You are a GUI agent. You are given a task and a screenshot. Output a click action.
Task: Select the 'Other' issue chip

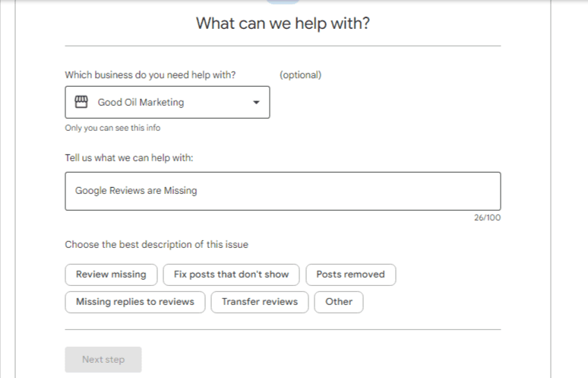[339, 302]
